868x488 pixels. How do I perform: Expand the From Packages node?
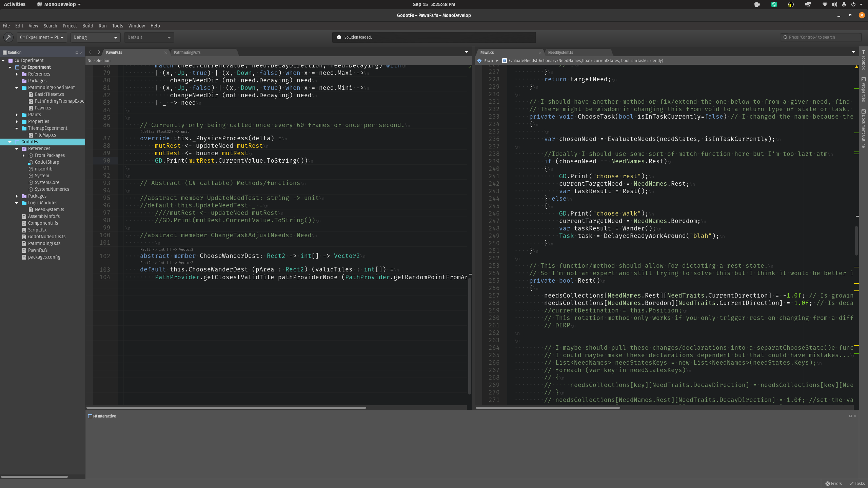[x=23, y=156]
